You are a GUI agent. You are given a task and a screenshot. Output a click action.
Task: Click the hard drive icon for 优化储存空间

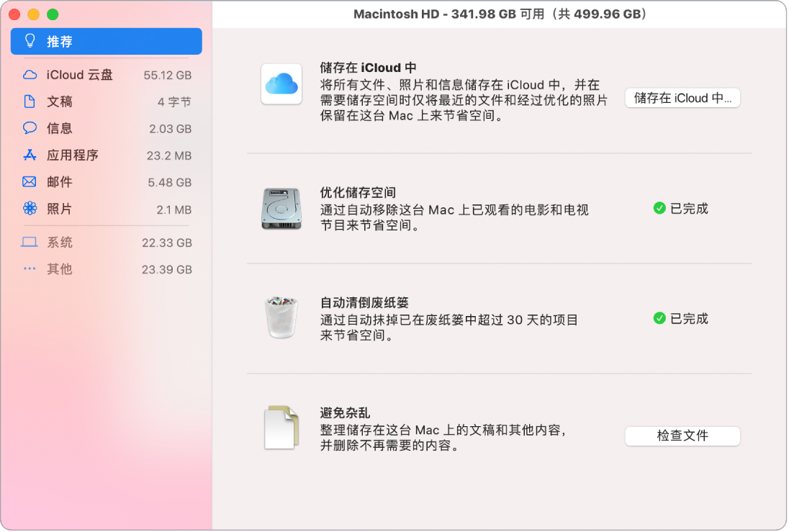(x=281, y=209)
